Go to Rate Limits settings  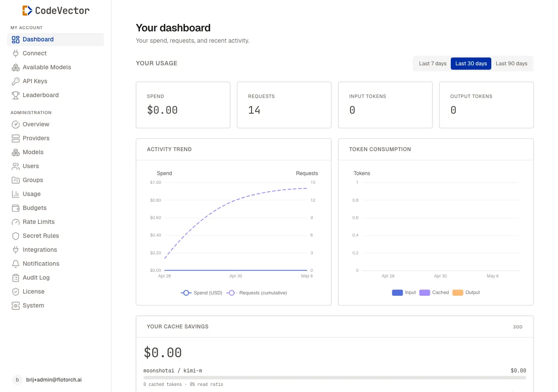point(55,222)
